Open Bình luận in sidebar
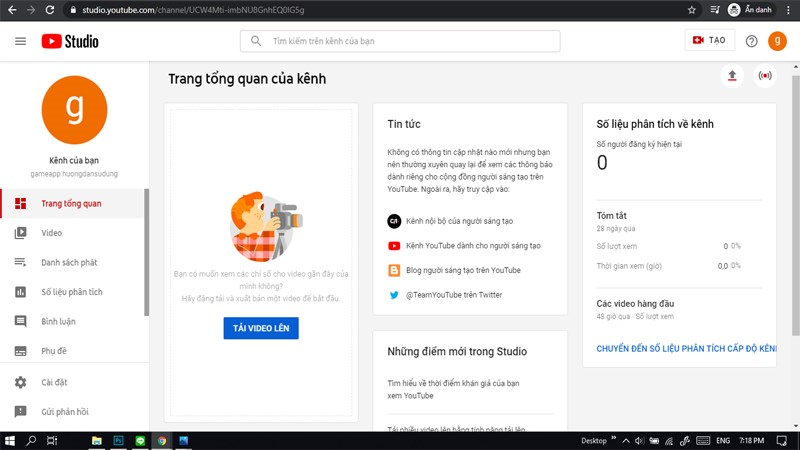The height and width of the screenshot is (450, 800). (x=72, y=322)
